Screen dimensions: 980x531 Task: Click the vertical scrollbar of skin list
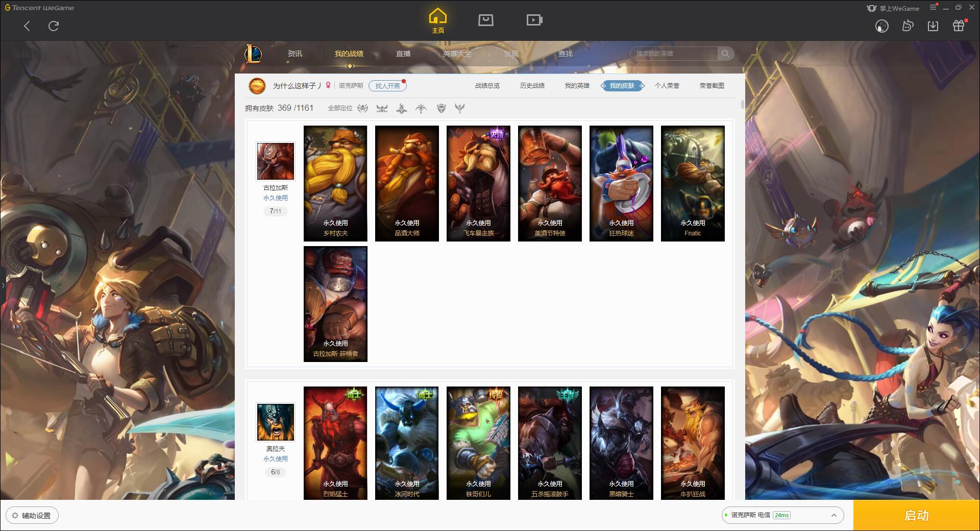pyautogui.click(x=742, y=105)
